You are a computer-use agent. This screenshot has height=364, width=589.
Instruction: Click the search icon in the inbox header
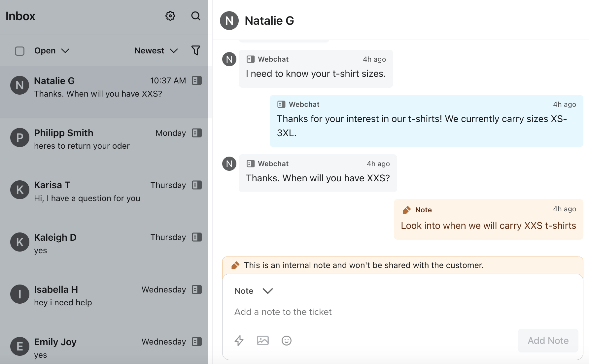tap(196, 15)
